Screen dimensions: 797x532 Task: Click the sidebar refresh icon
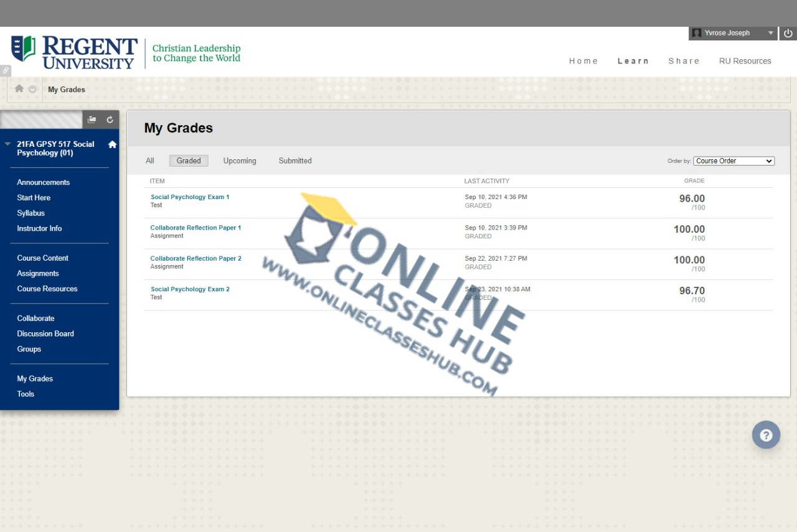(110, 119)
